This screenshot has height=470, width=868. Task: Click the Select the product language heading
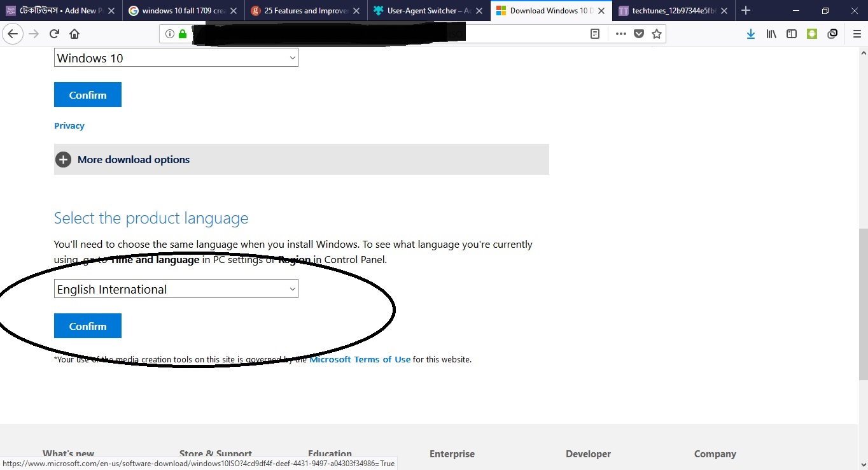click(x=151, y=218)
